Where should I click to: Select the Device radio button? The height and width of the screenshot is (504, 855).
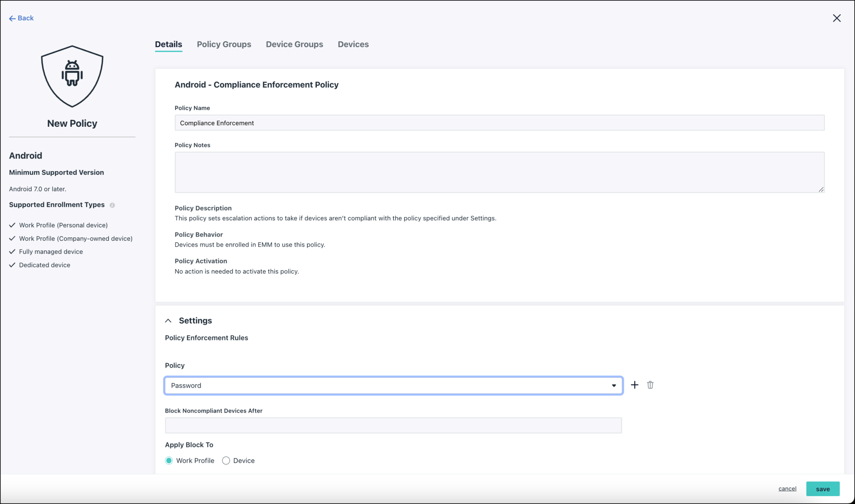click(226, 460)
